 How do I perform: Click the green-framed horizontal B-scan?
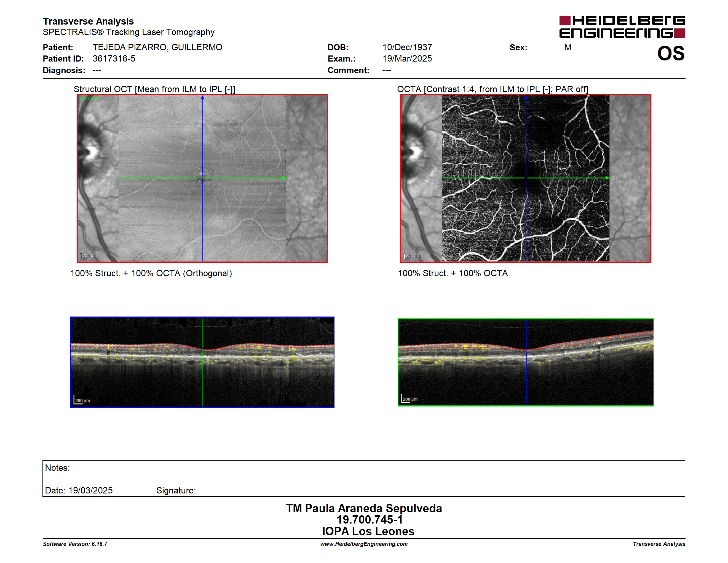[526, 362]
